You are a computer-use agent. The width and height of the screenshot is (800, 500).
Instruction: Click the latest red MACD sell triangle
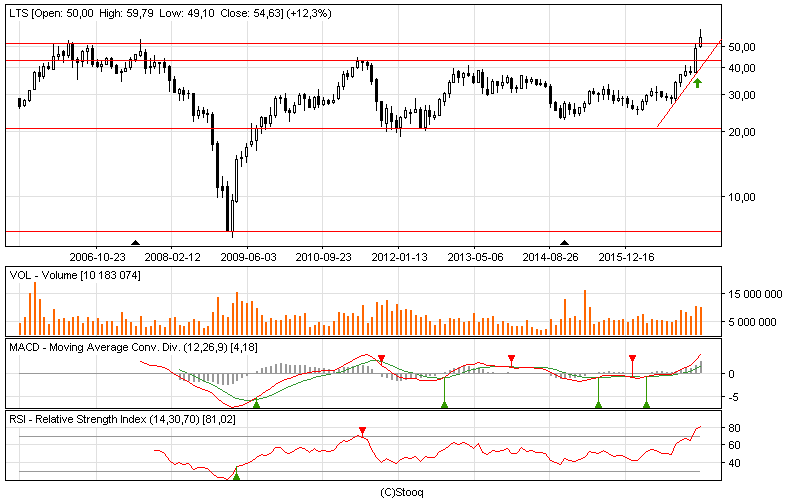coord(633,359)
